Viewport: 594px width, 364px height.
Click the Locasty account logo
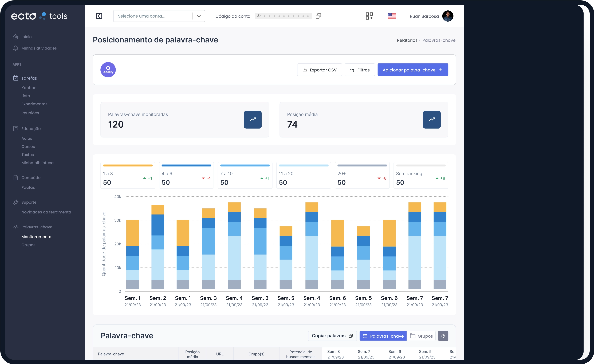pos(108,70)
